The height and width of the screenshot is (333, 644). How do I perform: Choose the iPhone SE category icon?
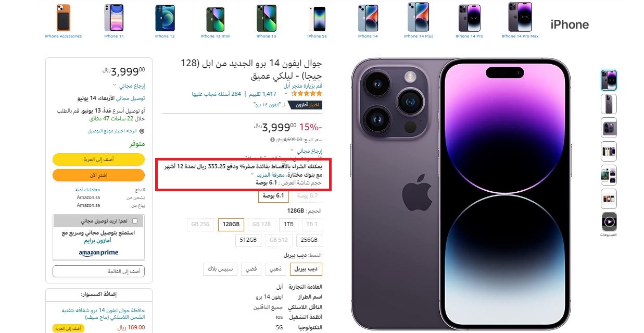pyautogui.click(x=317, y=19)
